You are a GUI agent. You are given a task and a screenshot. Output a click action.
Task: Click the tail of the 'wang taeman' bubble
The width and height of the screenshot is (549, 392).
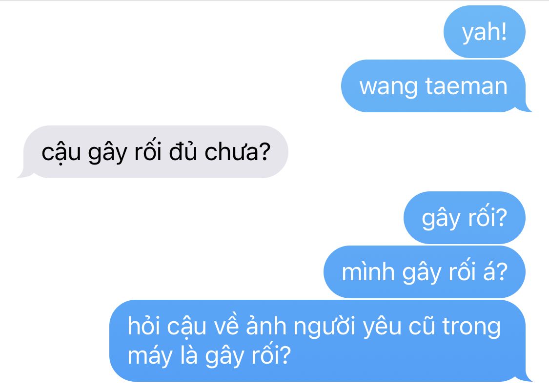[528, 108]
